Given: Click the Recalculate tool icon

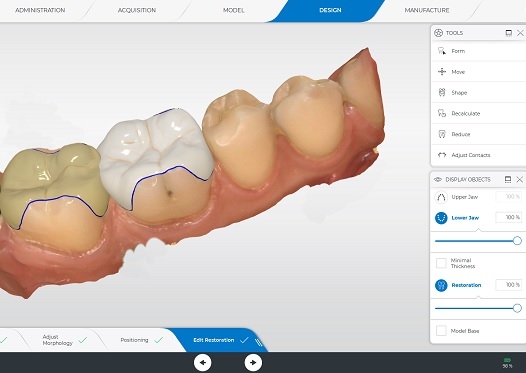Looking at the screenshot, I should (442, 113).
